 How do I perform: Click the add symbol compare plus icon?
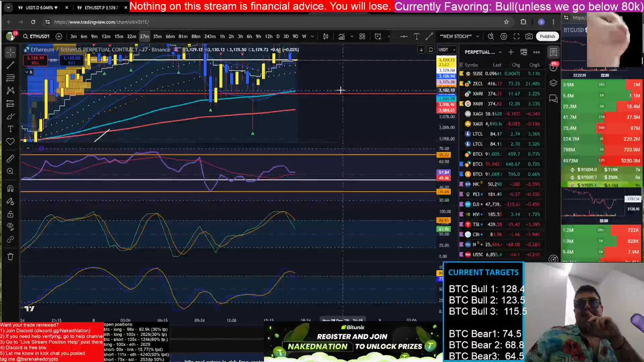point(58,36)
